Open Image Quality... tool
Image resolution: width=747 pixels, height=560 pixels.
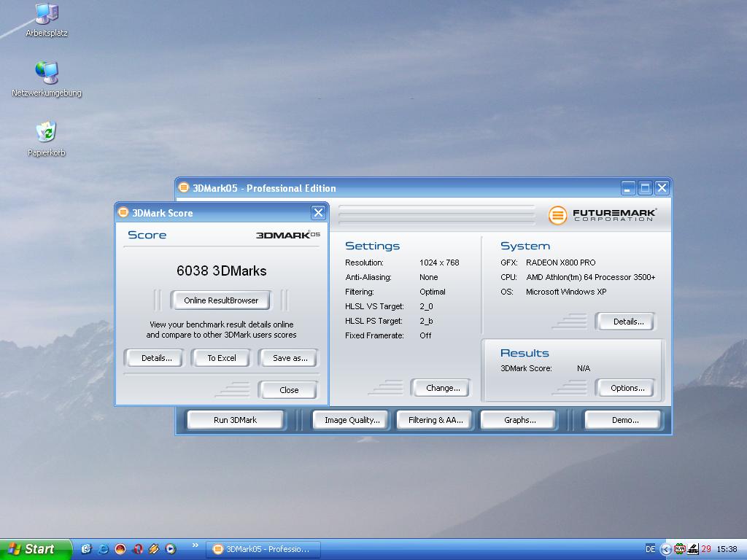[x=352, y=420]
